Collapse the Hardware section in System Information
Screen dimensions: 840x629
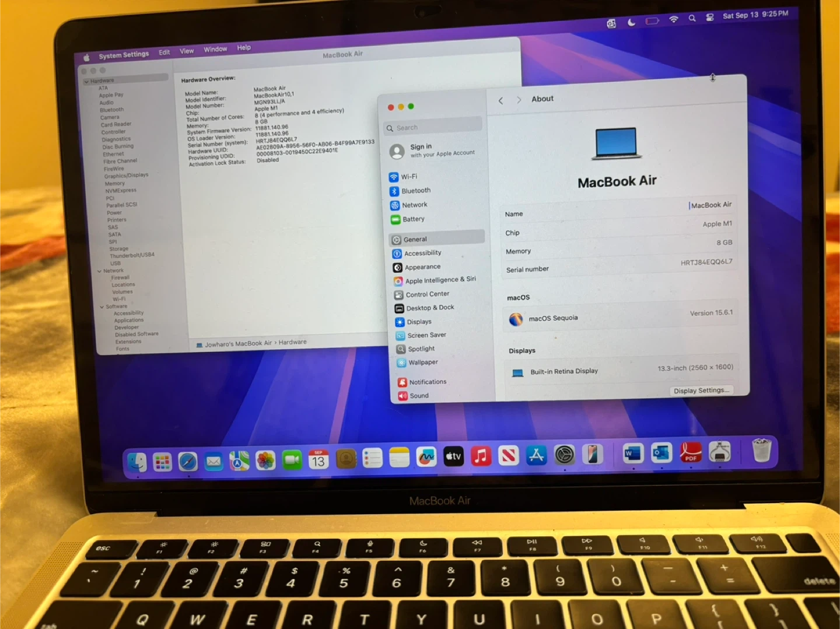click(86, 82)
